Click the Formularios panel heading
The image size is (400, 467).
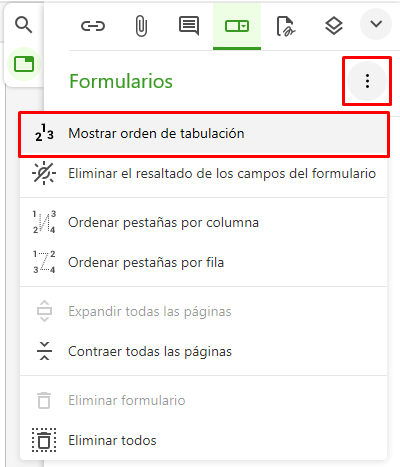[x=121, y=81]
